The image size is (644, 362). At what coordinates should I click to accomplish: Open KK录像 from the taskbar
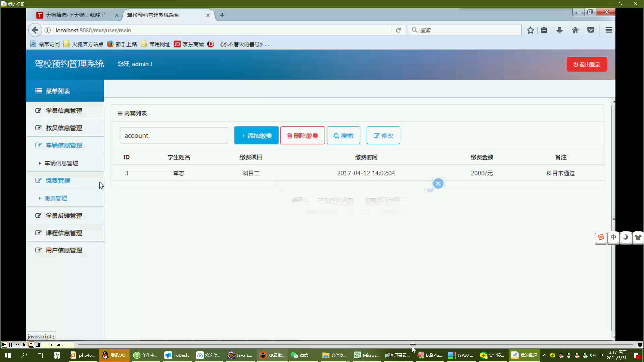272,355
